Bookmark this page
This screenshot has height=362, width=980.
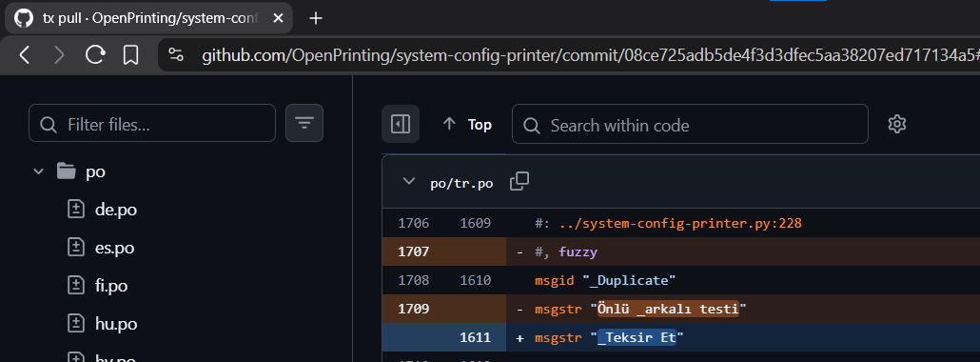(130, 56)
